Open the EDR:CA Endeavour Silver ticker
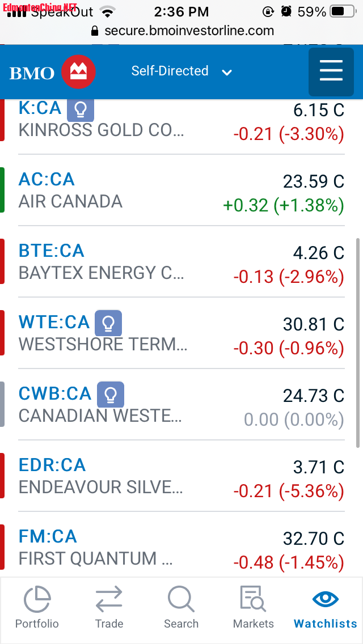The image size is (363, 644). tap(52, 465)
